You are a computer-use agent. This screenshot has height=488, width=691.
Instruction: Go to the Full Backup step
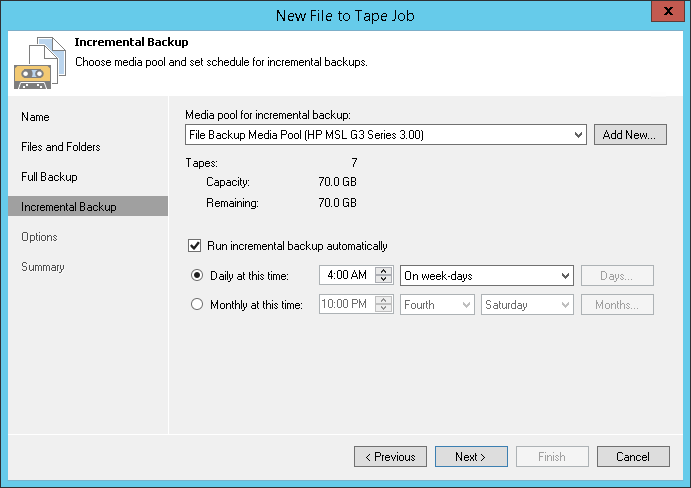(49, 177)
